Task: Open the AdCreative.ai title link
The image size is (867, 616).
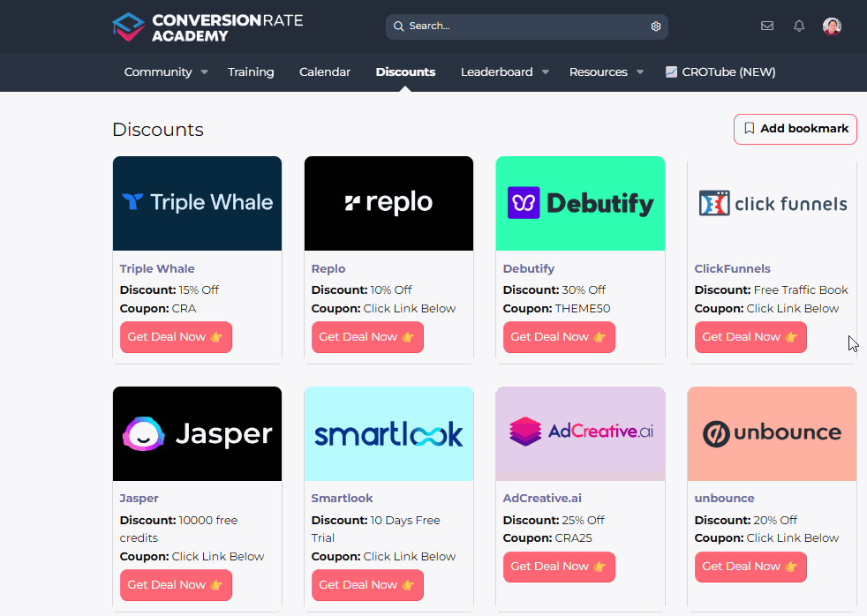Action: pos(542,498)
